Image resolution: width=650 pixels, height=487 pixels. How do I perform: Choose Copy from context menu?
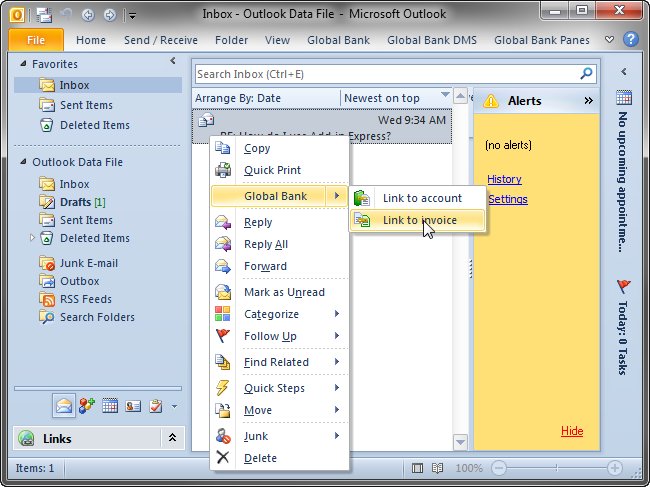pos(279,148)
